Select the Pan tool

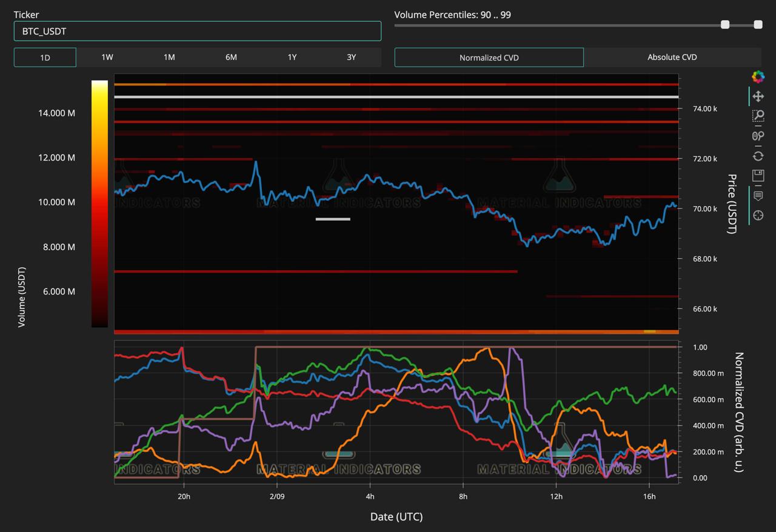[758, 96]
